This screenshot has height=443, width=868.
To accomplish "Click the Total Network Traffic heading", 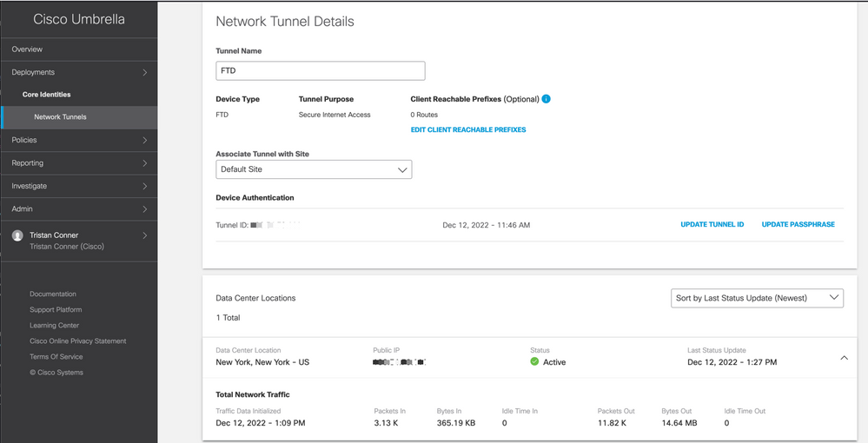I will point(253,395).
